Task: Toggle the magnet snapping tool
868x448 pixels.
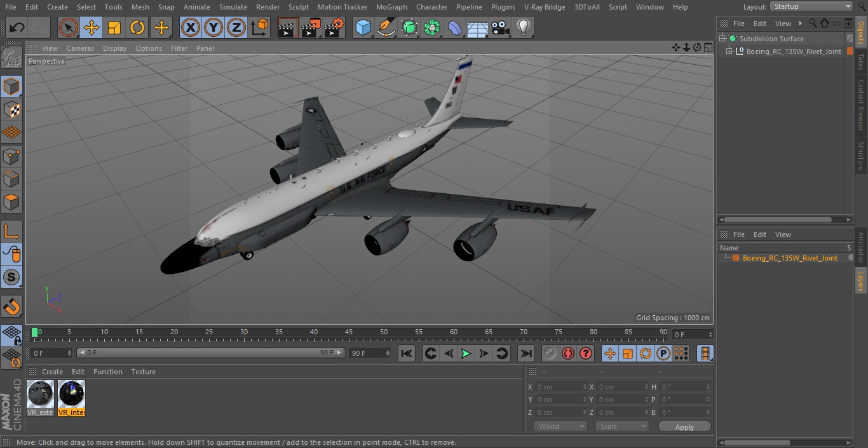Action: click(11, 307)
